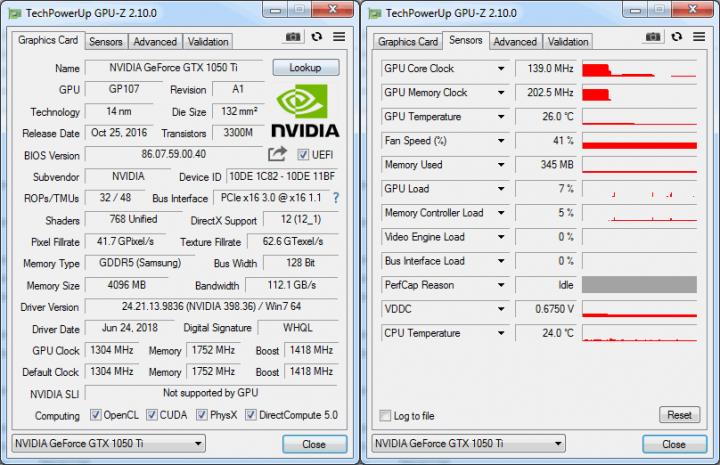Switch to Advanced tab in right window
The height and width of the screenshot is (465, 720).
[515, 42]
